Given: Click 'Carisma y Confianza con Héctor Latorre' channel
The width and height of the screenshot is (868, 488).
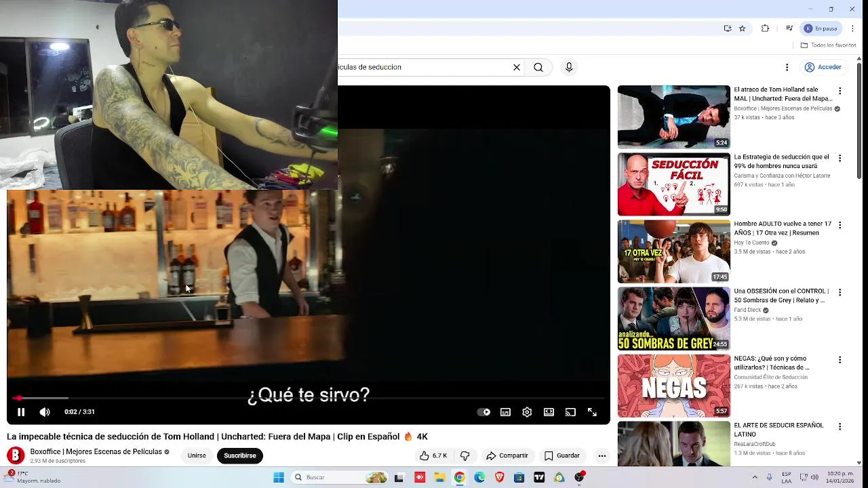Looking at the screenshot, I should (782, 176).
